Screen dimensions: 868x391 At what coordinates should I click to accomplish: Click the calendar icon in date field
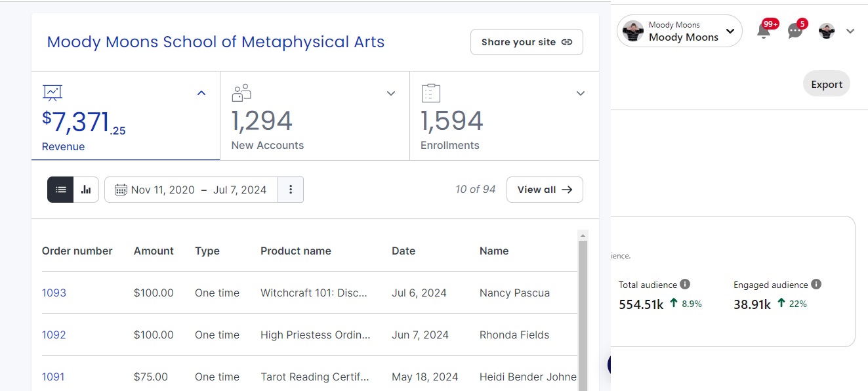tap(121, 190)
